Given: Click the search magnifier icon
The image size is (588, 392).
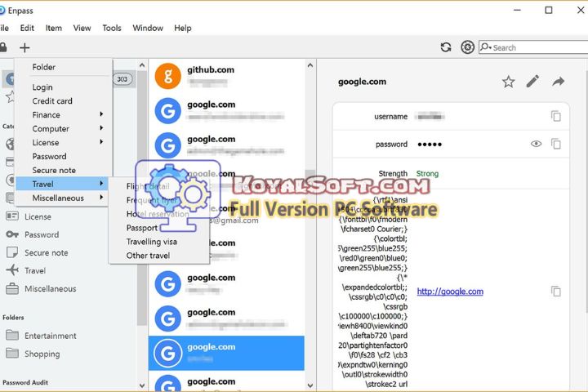Looking at the screenshot, I should coord(486,47).
